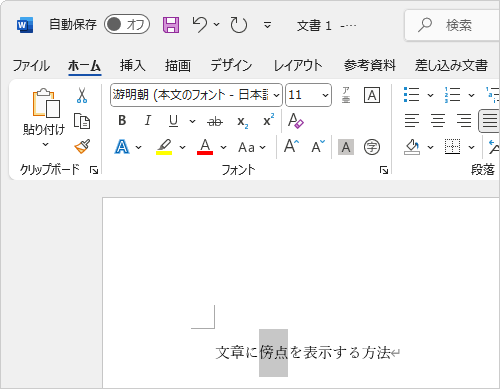This screenshot has height=389, width=500.
Task: Toggle Bold formatting
Action: [x=122, y=121]
